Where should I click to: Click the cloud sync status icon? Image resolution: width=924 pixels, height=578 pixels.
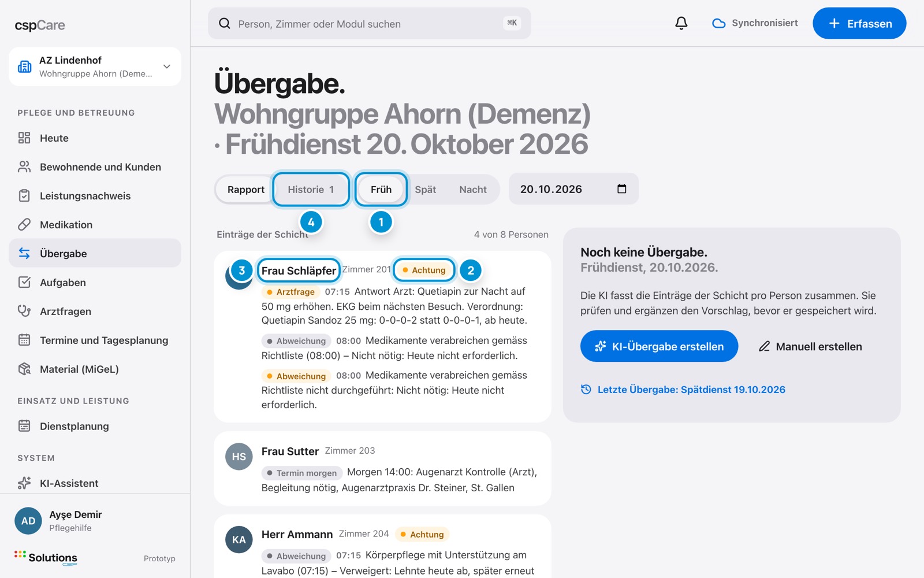[x=718, y=23]
